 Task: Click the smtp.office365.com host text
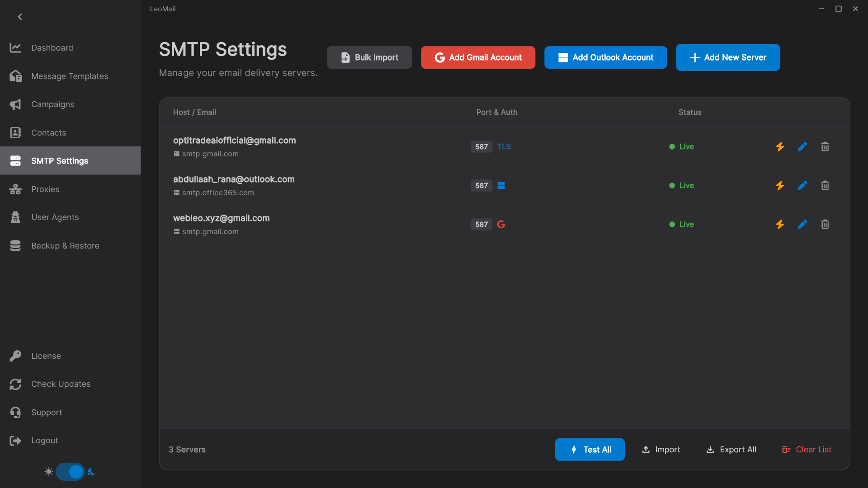[x=218, y=193]
